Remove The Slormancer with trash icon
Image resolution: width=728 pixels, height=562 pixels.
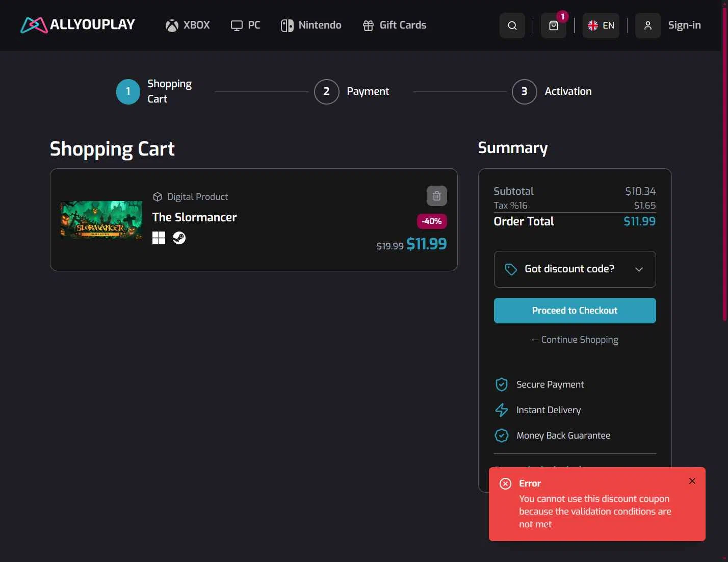pos(437,196)
